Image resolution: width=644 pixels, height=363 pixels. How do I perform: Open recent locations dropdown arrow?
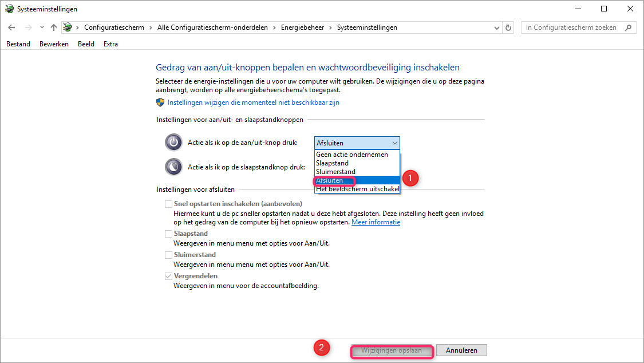(42, 27)
